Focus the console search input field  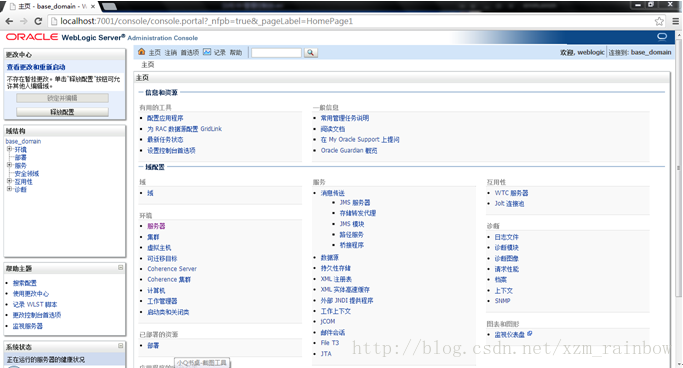[276, 53]
